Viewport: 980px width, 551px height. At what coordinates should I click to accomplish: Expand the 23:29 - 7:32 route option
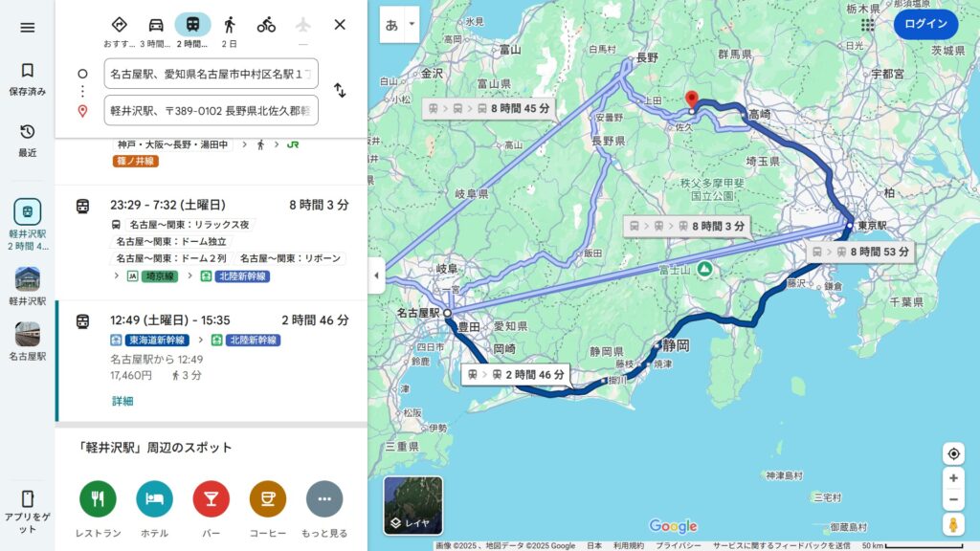coord(212,240)
